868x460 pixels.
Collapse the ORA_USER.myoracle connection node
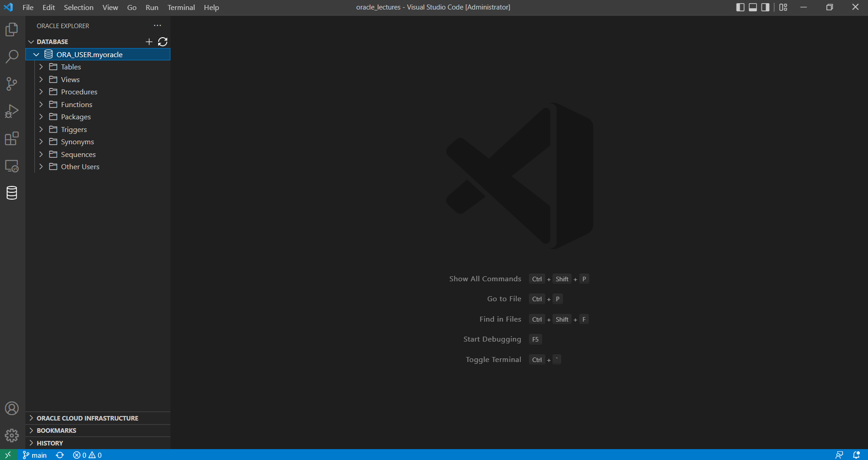point(36,54)
